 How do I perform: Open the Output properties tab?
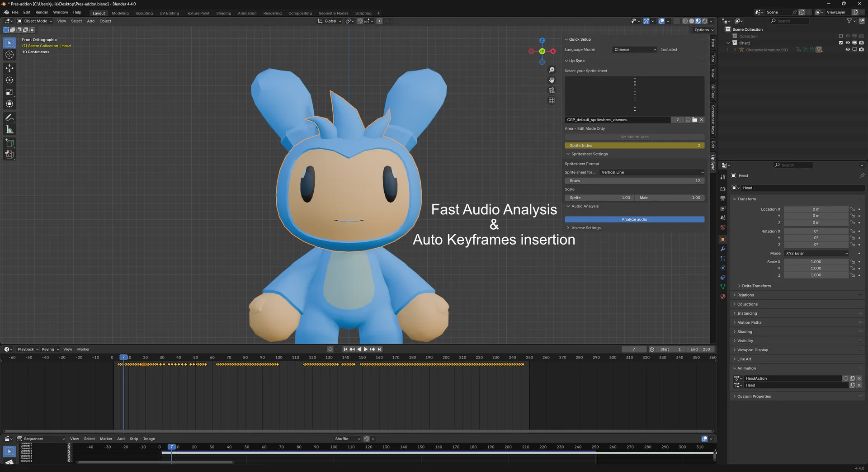point(723,198)
